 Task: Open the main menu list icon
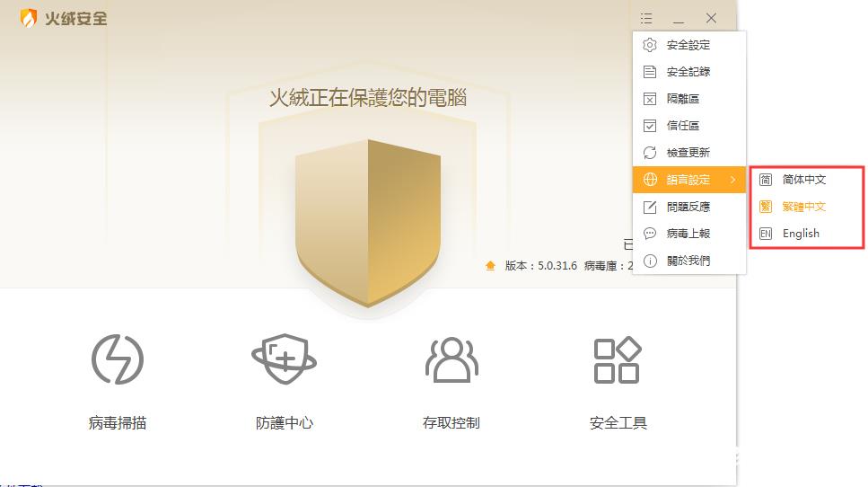pos(646,18)
